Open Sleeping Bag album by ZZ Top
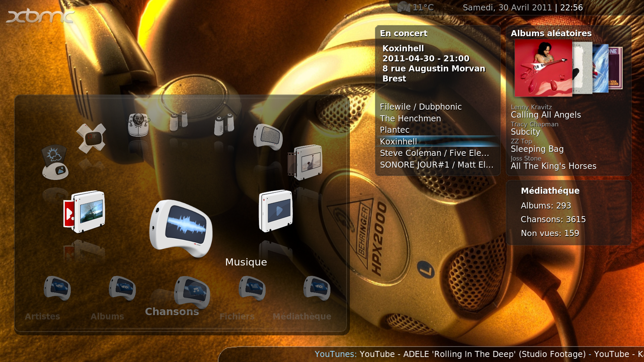644x362 pixels. 537,149
